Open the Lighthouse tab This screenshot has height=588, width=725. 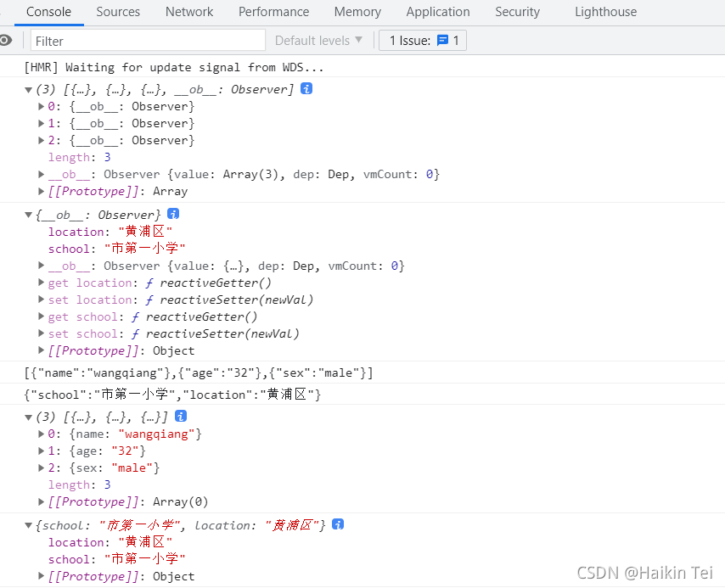pos(605,12)
